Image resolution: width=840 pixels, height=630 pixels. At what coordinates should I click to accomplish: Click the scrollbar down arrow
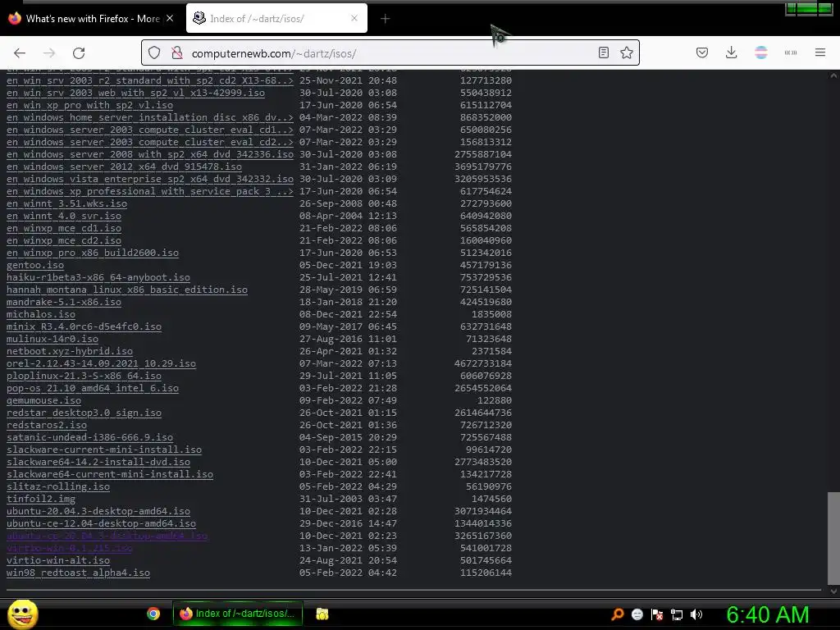[833, 591]
